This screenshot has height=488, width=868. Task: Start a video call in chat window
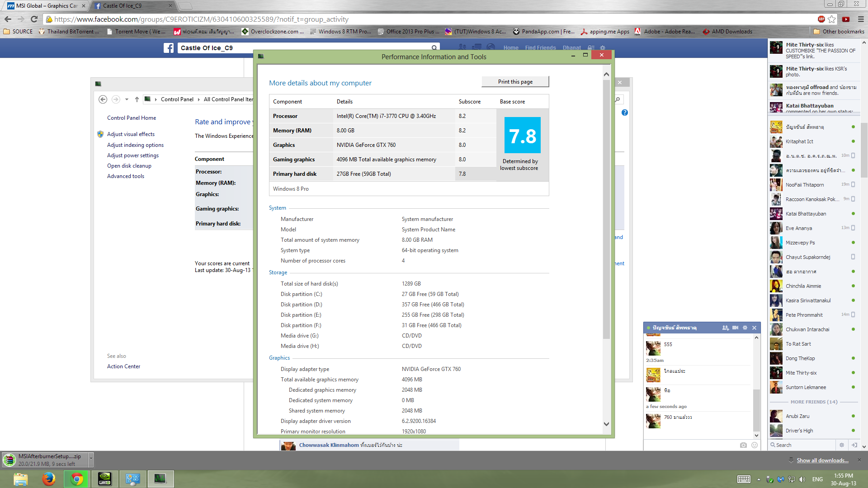735,328
